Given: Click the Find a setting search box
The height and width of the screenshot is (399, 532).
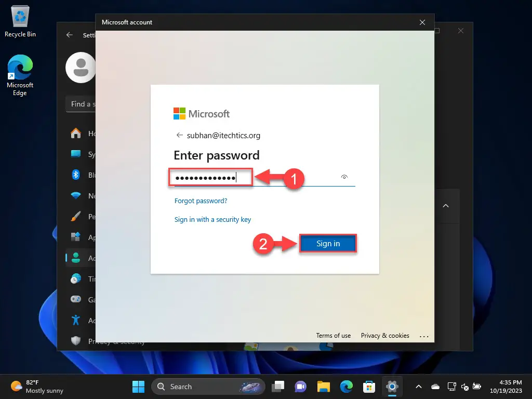Looking at the screenshot, I should coord(81,104).
